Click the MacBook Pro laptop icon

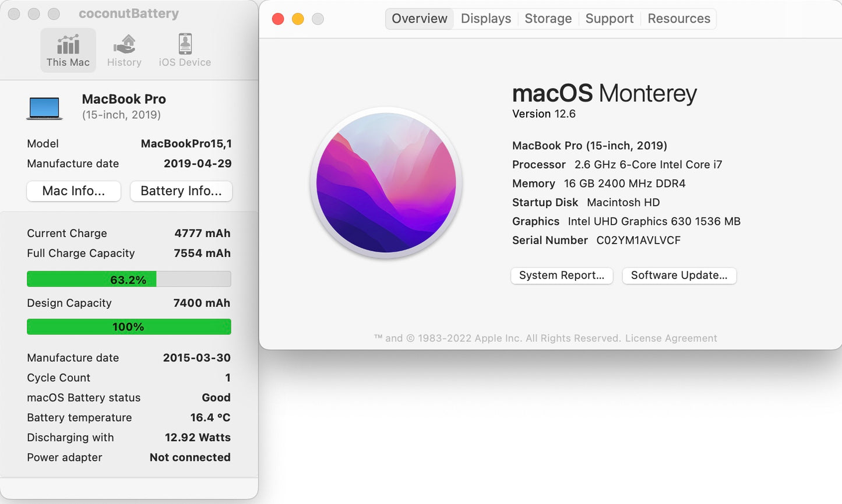pos(44,107)
